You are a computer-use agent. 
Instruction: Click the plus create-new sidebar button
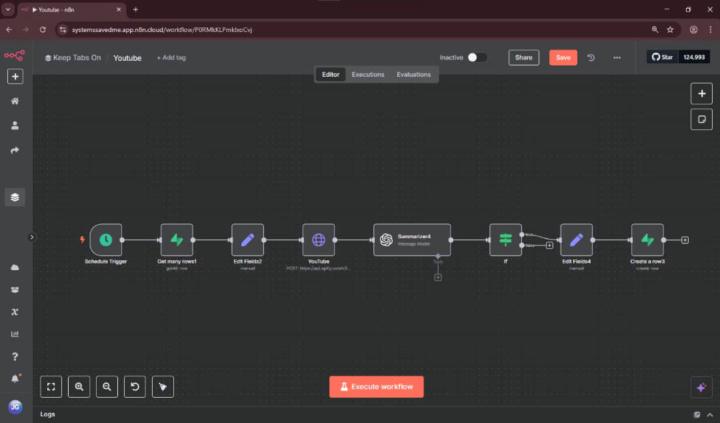(15, 77)
